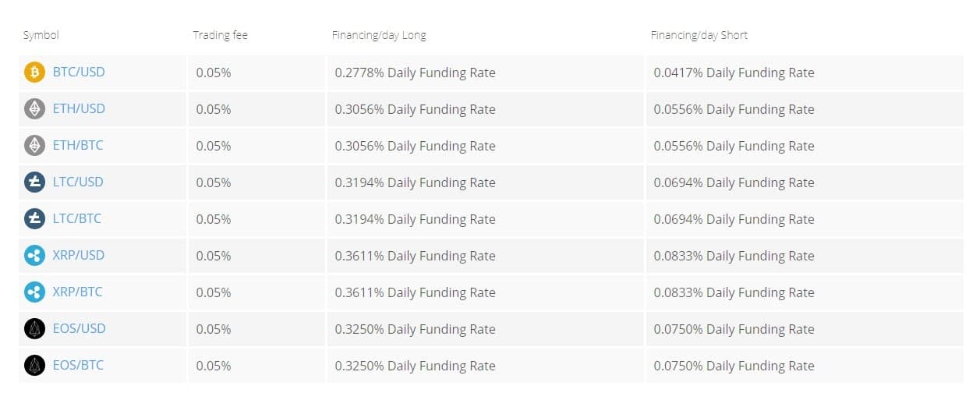Open the LTC/USD symbol link
This screenshot has height=400, width=980.
tap(78, 182)
